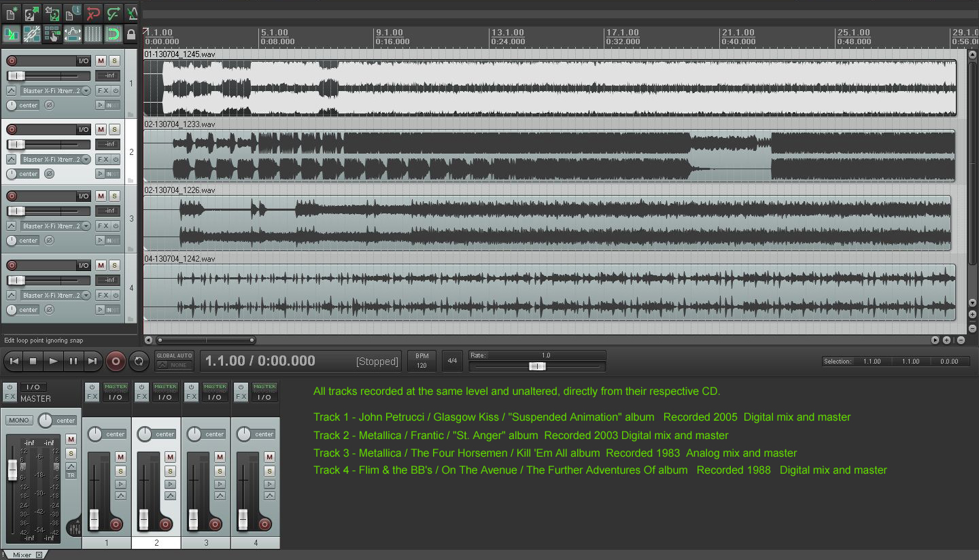Image resolution: width=979 pixels, height=560 pixels.
Task: Click the Master MONO button
Action: click(x=19, y=420)
